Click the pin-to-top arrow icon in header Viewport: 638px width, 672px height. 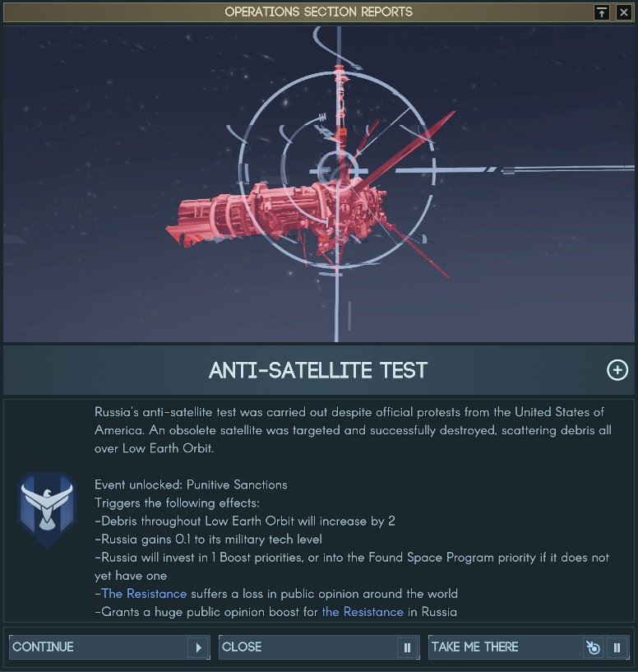602,12
